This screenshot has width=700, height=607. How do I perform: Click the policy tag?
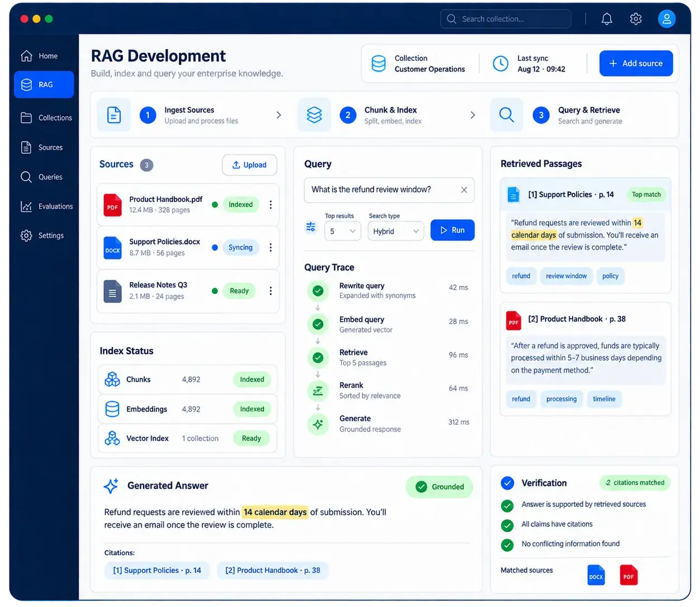[611, 276]
